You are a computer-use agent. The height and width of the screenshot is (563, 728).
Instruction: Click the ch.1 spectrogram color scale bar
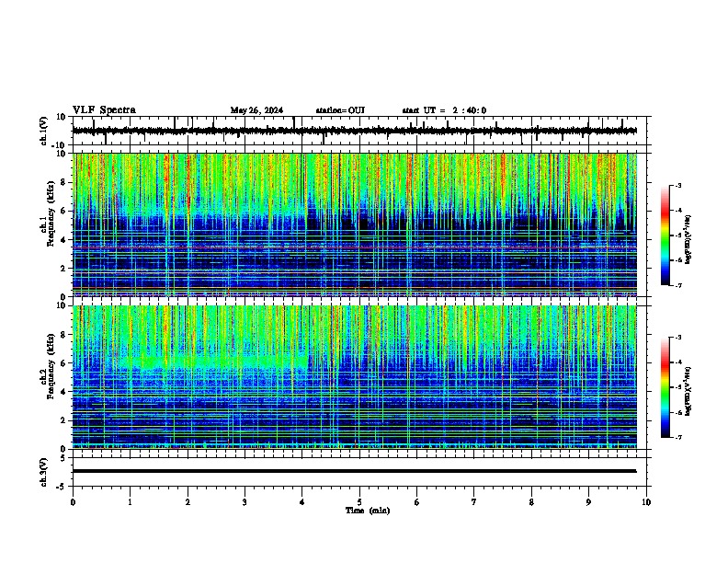tap(665, 236)
